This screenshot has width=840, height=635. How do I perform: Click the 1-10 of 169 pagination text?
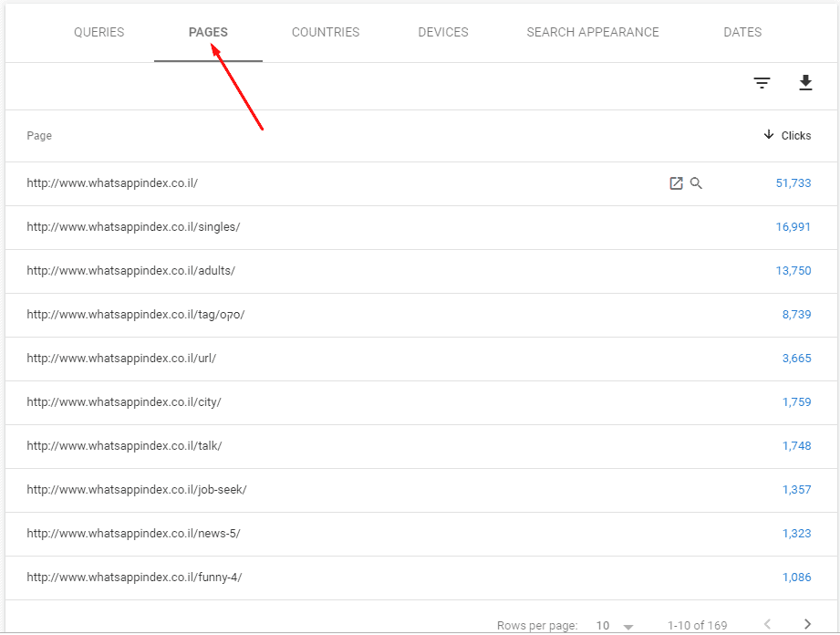[x=697, y=625]
